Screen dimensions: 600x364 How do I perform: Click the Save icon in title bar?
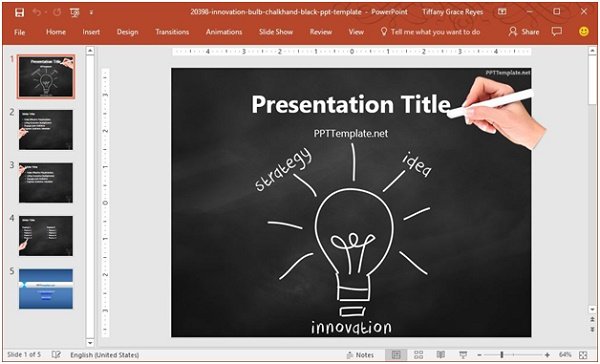coord(19,13)
